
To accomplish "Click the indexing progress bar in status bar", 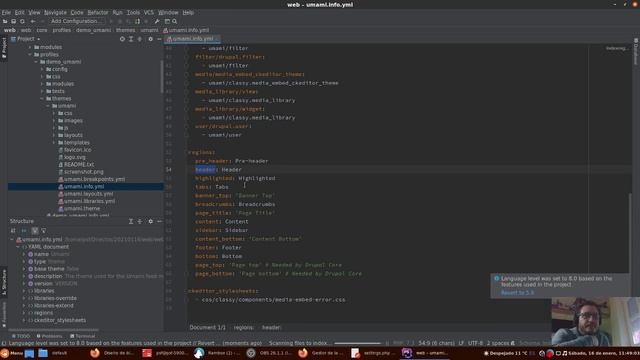I will [357, 343].
